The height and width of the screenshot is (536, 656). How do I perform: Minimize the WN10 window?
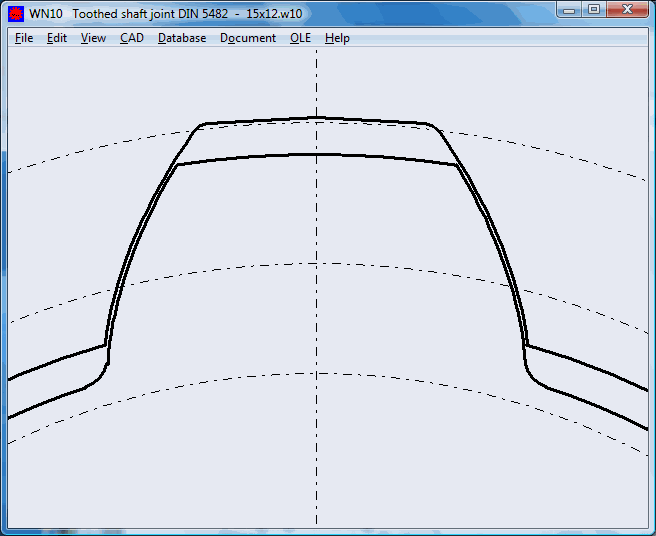569,10
